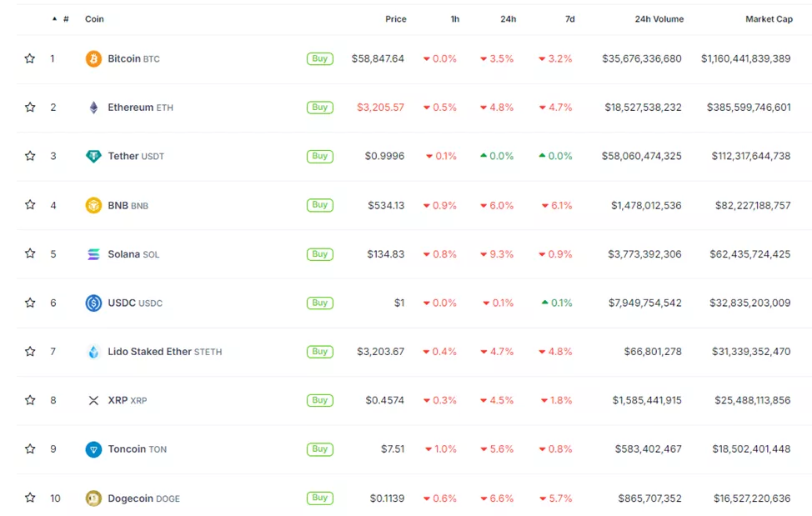Viewport: 812px width, 516px height.
Task: Click BNB 7d change 6.1%
Action: click(x=557, y=205)
